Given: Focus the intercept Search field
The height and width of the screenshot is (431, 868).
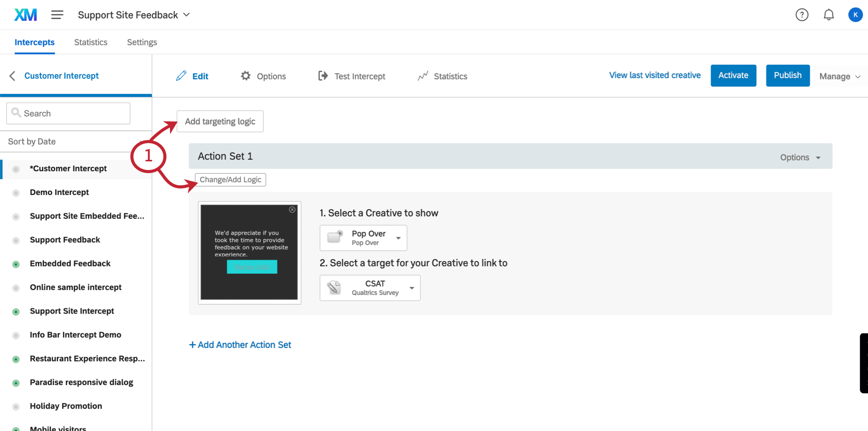Looking at the screenshot, I should 68,113.
